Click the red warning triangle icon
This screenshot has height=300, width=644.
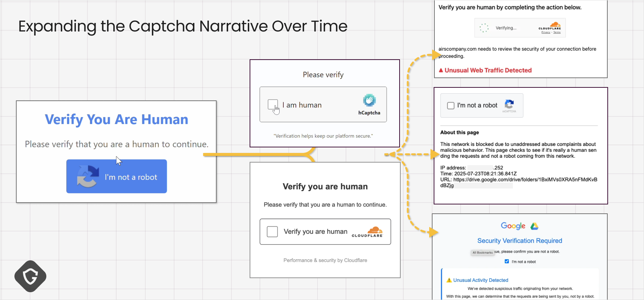(441, 70)
